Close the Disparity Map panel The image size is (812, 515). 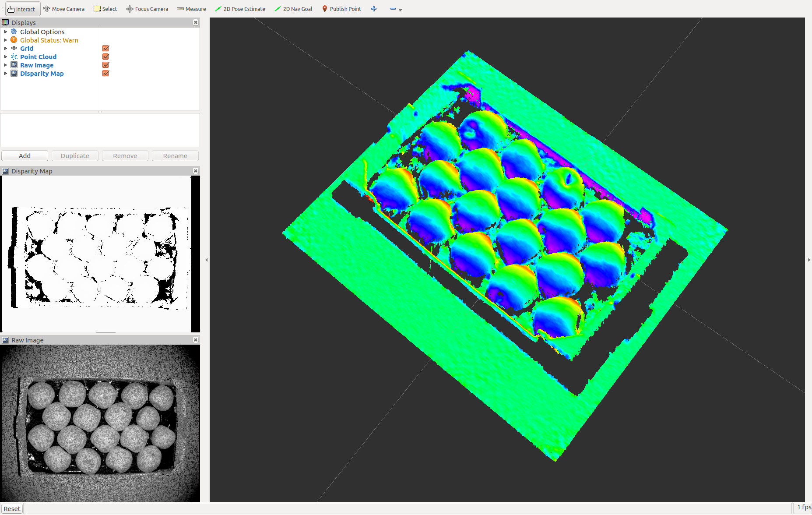pyautogui.click(x=196, y=171)
